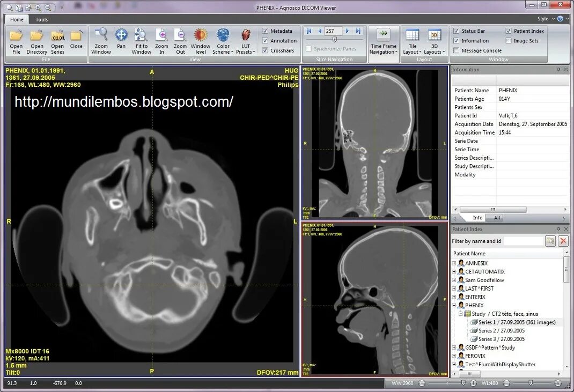
Task: Select patient CETAUTOMATIX in index
Action: point(484,271)
